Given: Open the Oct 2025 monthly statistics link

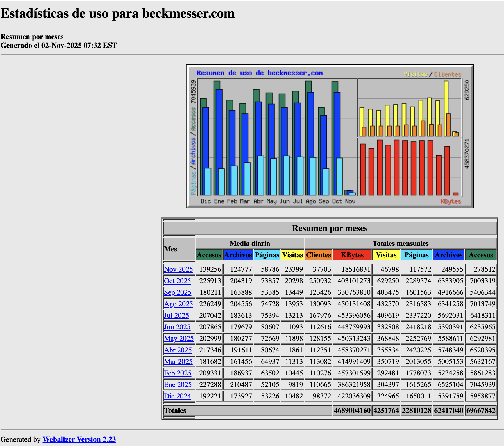Looking at the screenshot, I should tap(178, 281).
